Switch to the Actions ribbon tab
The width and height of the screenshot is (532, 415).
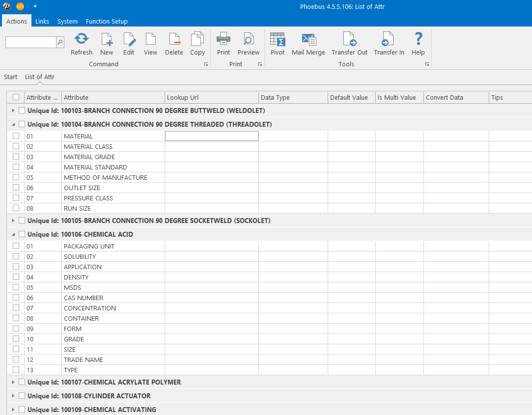tap(17, 21)
